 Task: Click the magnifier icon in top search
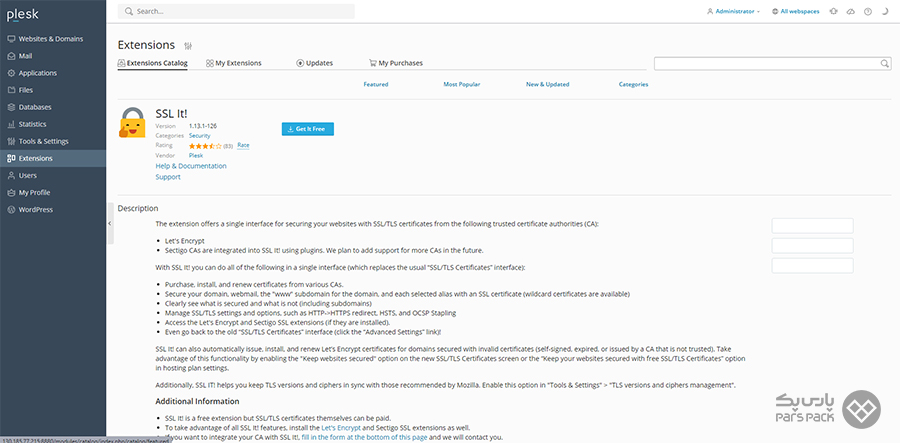129,11
